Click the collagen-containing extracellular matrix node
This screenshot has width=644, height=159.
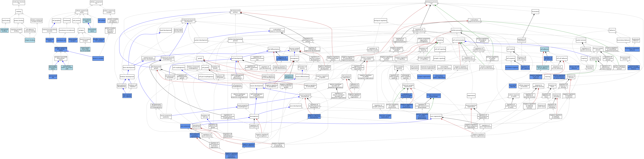coord(61,49)
